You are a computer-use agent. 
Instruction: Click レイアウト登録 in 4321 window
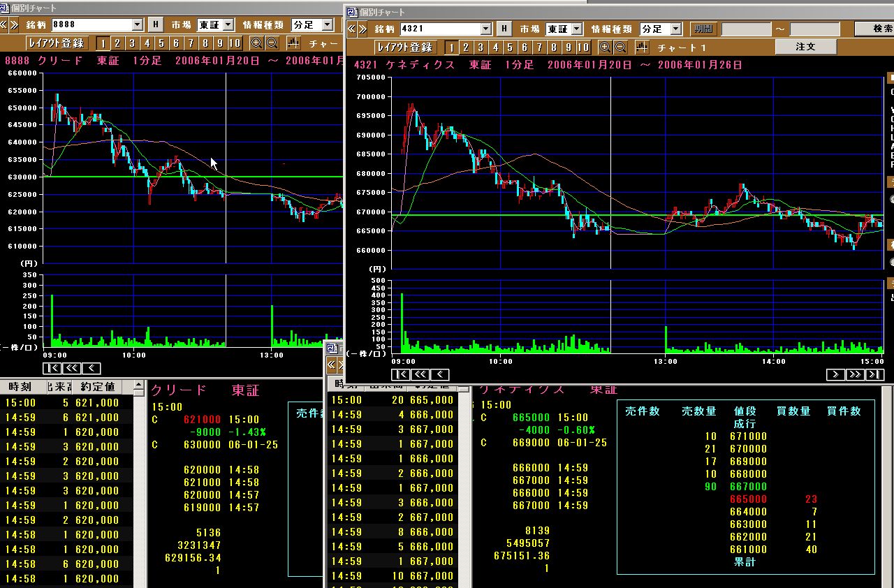tap(406, 47)
